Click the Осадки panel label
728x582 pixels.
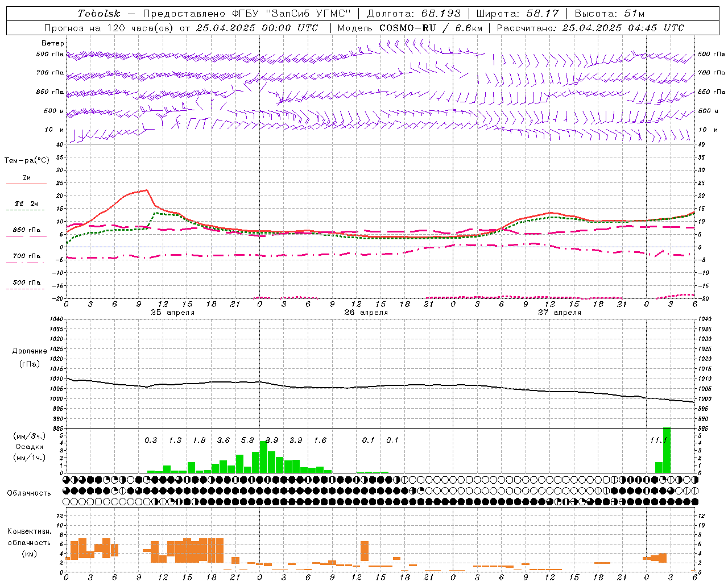(x=29, y=447)
